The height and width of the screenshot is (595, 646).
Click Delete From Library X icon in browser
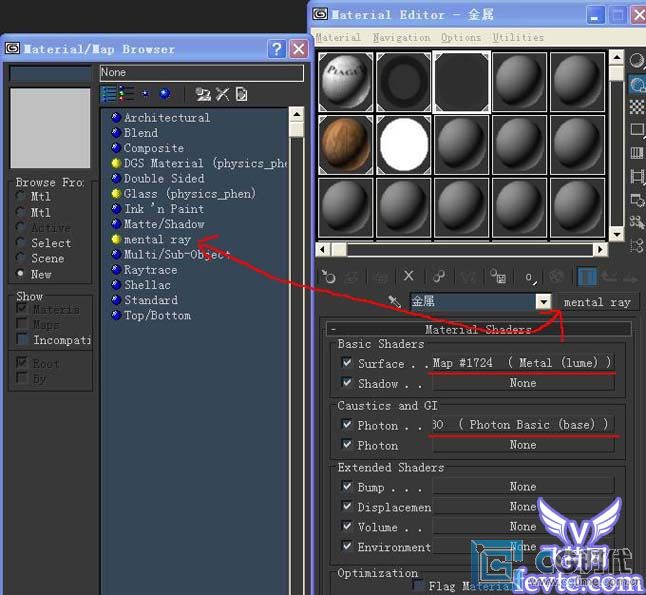222,94
